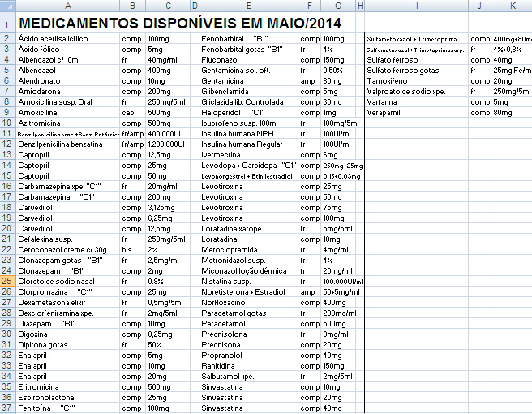
Task: Select column A header
Action: click(x=66, y=6)
